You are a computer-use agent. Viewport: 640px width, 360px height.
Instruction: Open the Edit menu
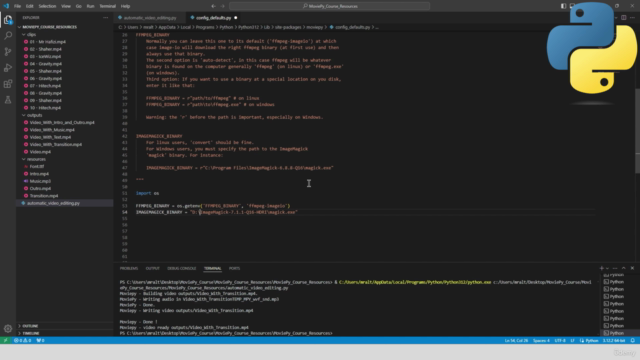pos(29,6)
